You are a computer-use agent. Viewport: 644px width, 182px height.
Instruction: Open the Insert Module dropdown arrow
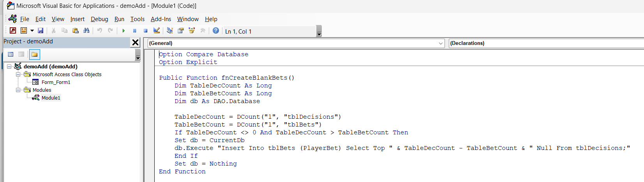pos(32,30)
